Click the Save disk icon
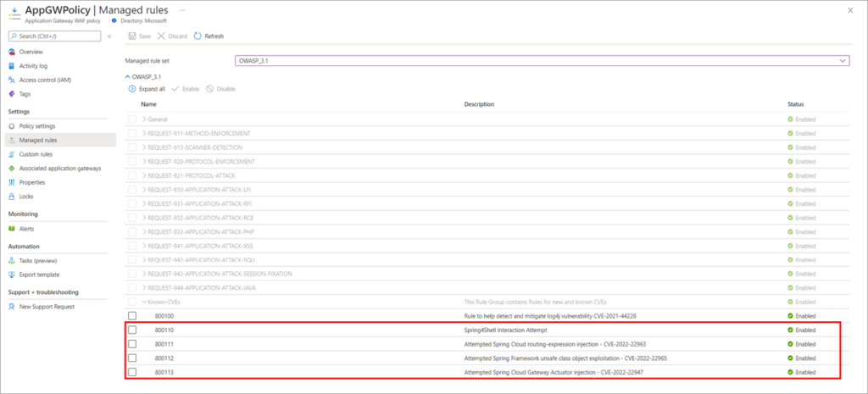The image size is (868, 394). pos(131,36)
